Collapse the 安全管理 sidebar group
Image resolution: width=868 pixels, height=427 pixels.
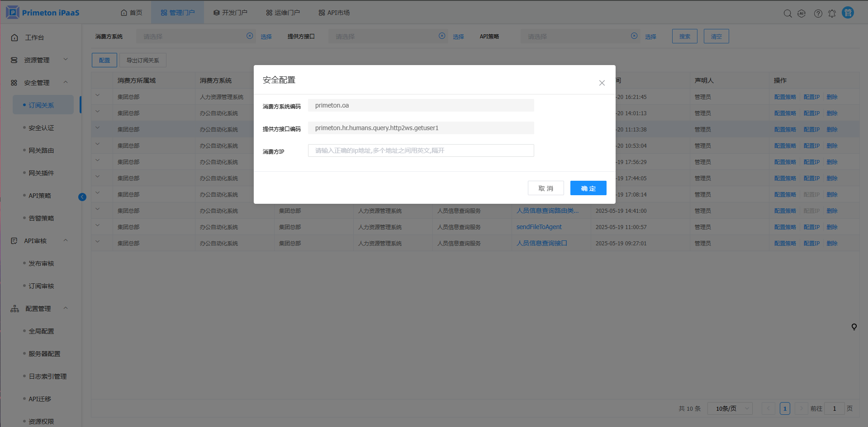pyautogui.click(x=66, y=82)
